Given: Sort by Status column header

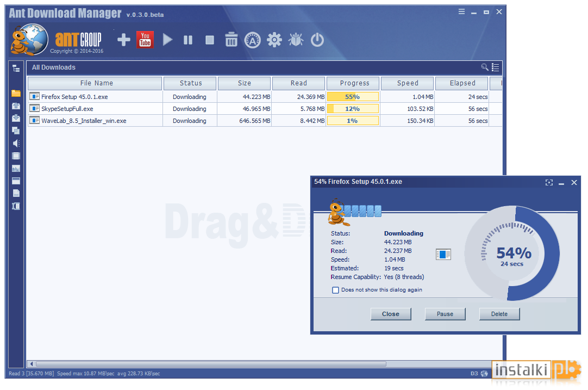Looking at the screenshot, I should coord(190,83).
